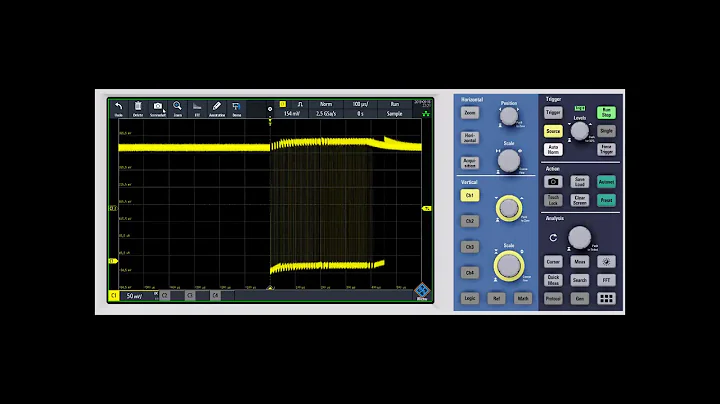Click the green network status icon

[426, 113]
